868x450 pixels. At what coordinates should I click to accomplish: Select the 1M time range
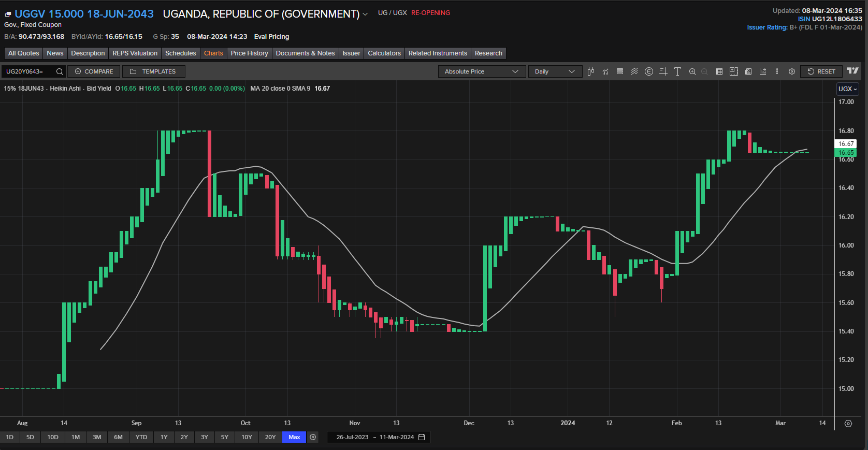[x=76, y=437]
